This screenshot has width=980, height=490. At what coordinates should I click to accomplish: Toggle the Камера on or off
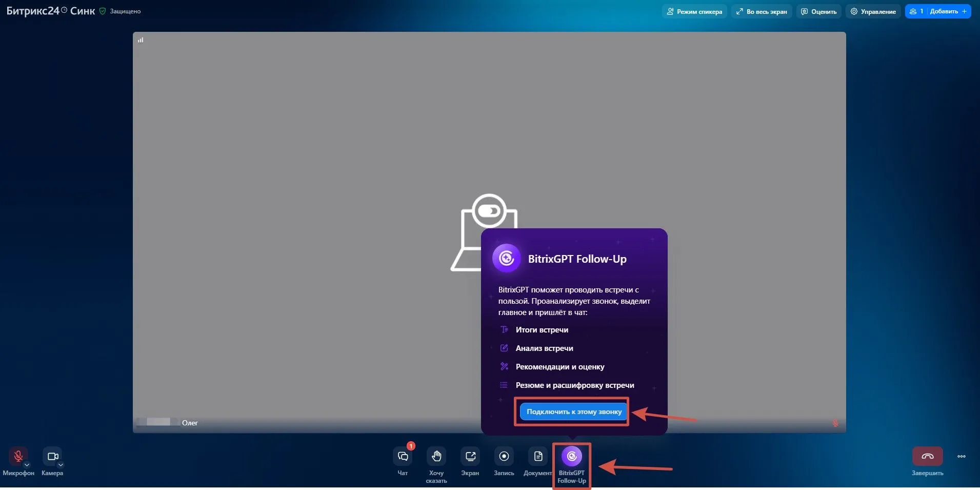pyautogui.click(x=52, y=456)
